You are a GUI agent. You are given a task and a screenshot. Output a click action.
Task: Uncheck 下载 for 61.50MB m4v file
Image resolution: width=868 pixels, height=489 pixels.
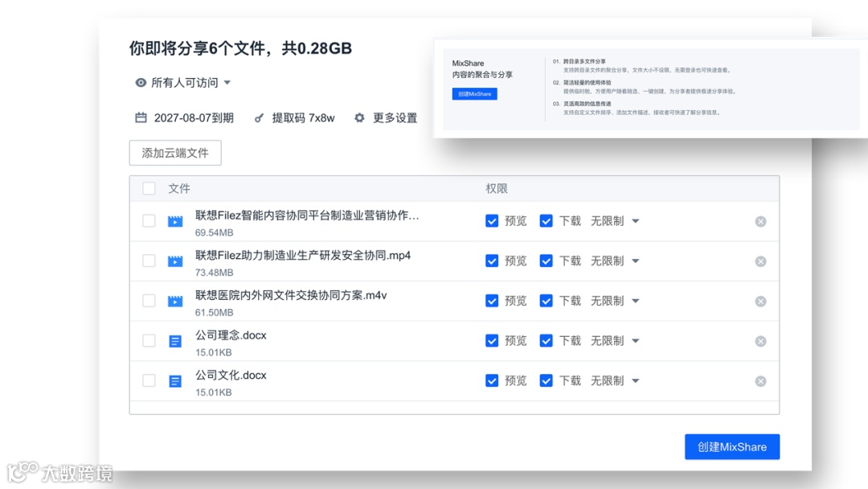pyautogui.click(x=546, y=301)
